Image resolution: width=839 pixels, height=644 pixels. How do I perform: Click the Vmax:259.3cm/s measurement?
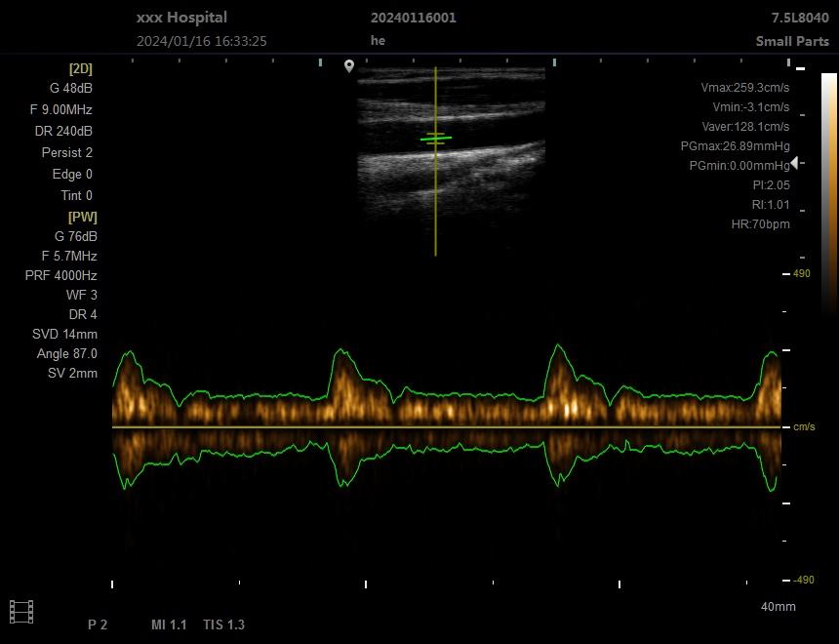click(745, 87)
